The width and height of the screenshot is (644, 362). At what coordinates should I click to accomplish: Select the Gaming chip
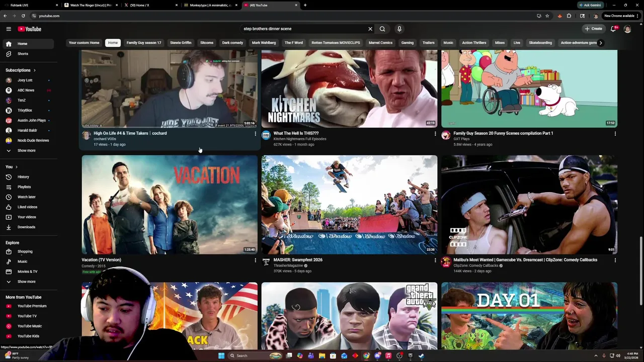[x=408, y=43]
